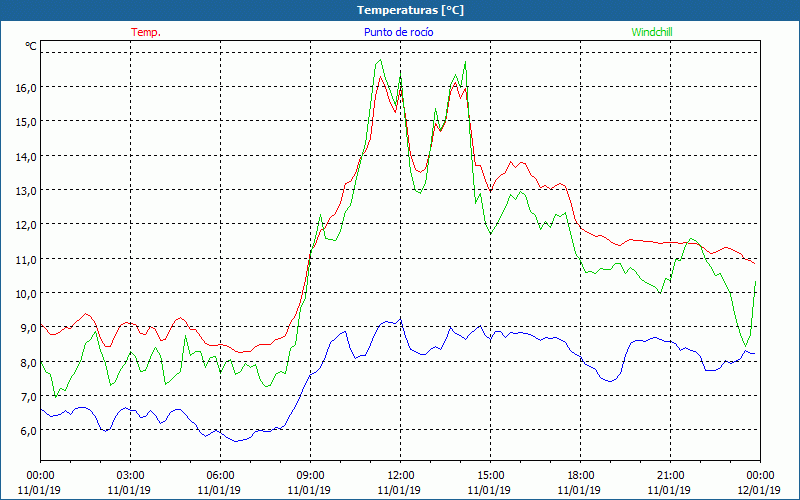Click the 8,0 y-axis value

click(x=29, y=363)
